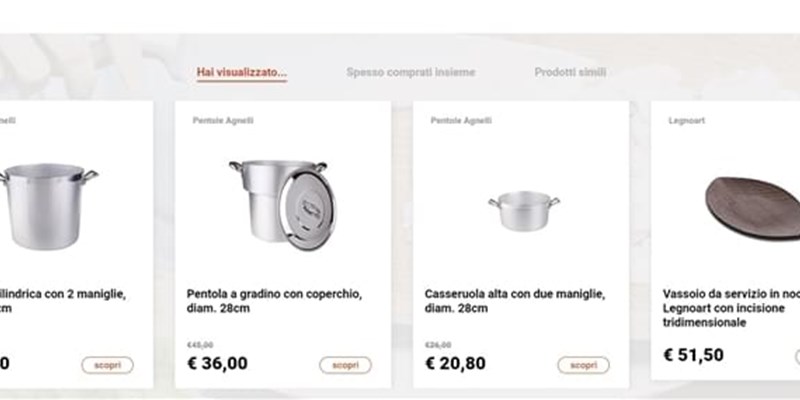Open the wooden serving tray image
The image size is (800, 400).
tap(752, 208)
